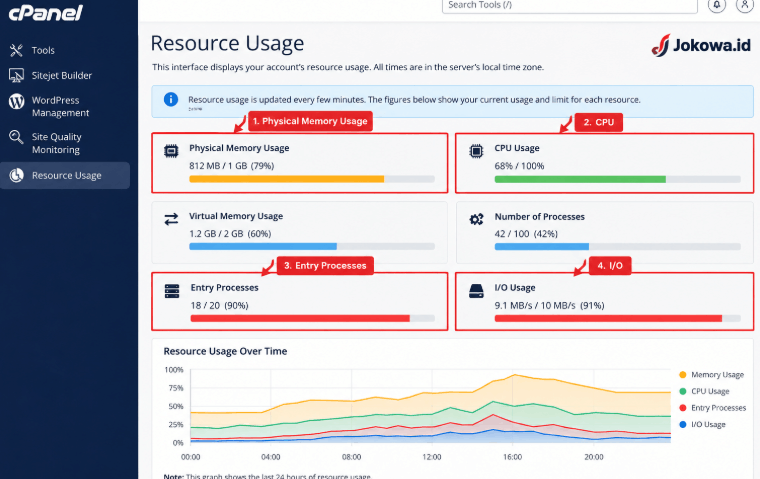This screenshot has width=760, height=479.
Task: Click the Entry Processes red progress bar
Action: [313, 319]
